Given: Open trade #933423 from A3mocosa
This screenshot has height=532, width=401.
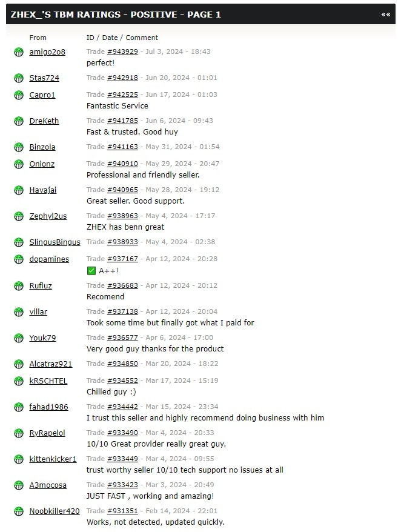Looking at the screenshot, I should (122, 485).
